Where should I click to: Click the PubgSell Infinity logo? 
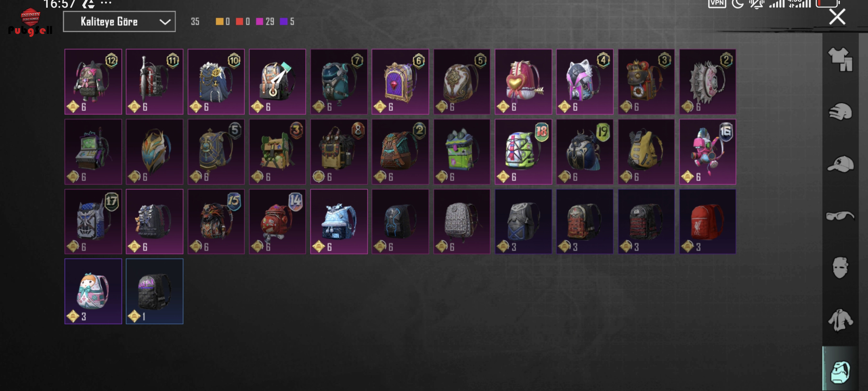30,22
